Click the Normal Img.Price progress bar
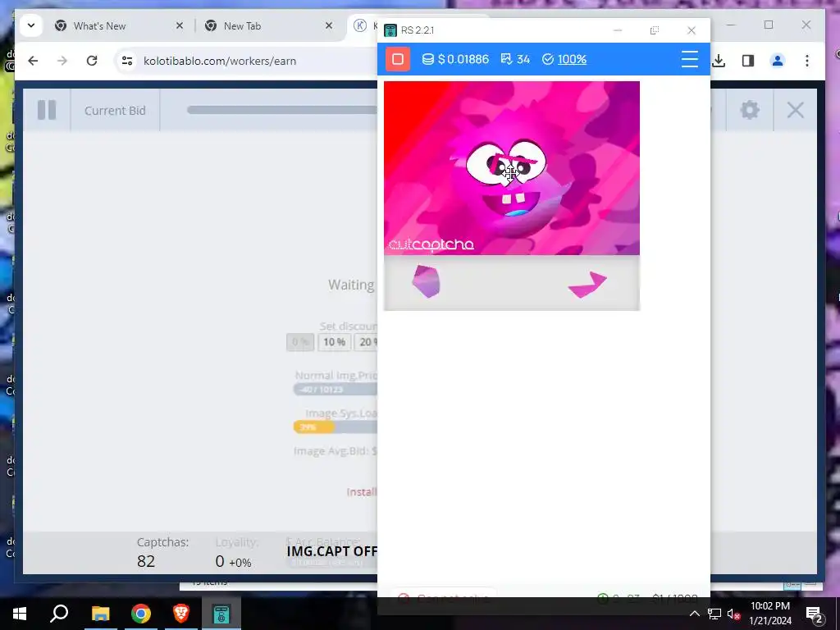This screenshot has width=840, height=630. tap(335, 390)
